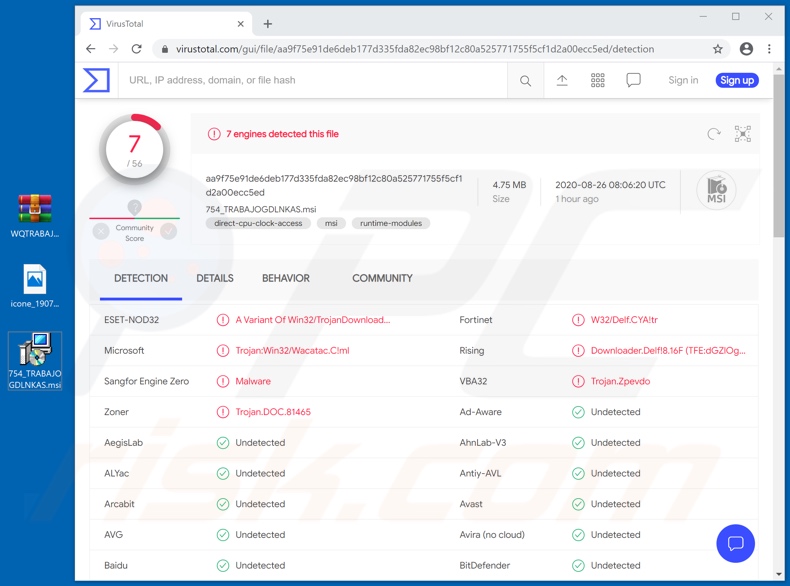Open the Chrome profile avatar icon
Viewport: 790px width, 586px height.
pos(746,49)
